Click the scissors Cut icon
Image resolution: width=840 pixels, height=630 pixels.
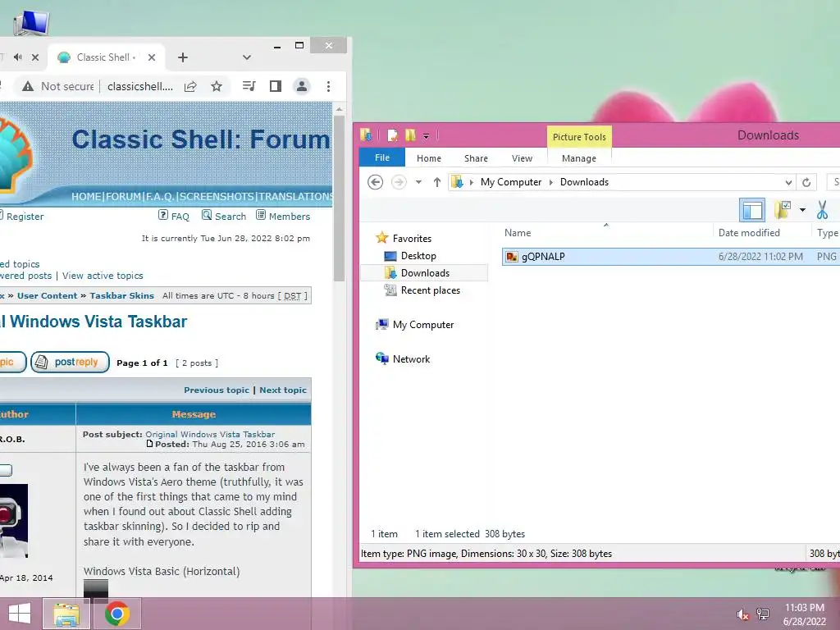(822, 210)
